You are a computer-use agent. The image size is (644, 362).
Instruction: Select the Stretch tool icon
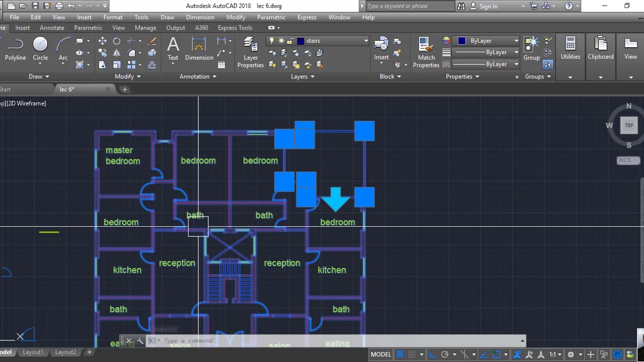pos(102,65)
